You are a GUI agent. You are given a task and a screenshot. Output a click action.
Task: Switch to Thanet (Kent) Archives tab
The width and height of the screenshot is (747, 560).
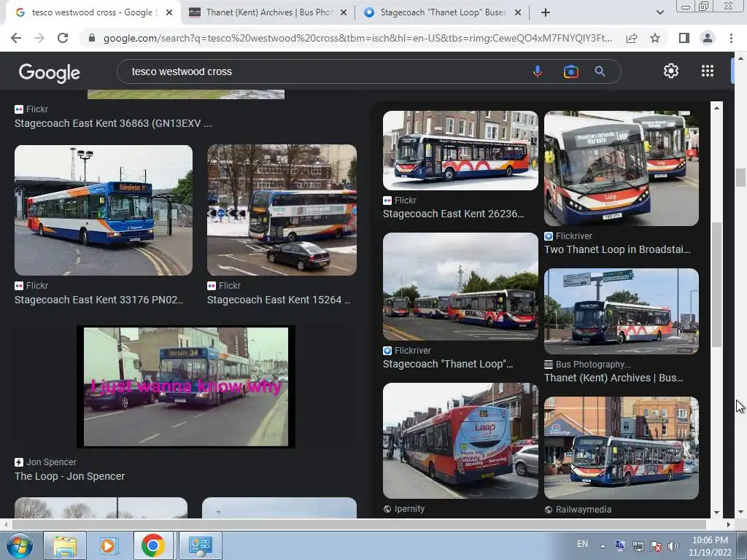click(x=268, y=12)
